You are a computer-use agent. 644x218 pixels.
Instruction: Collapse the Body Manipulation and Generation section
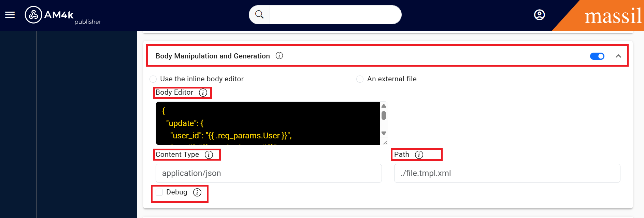coord(618,56)
